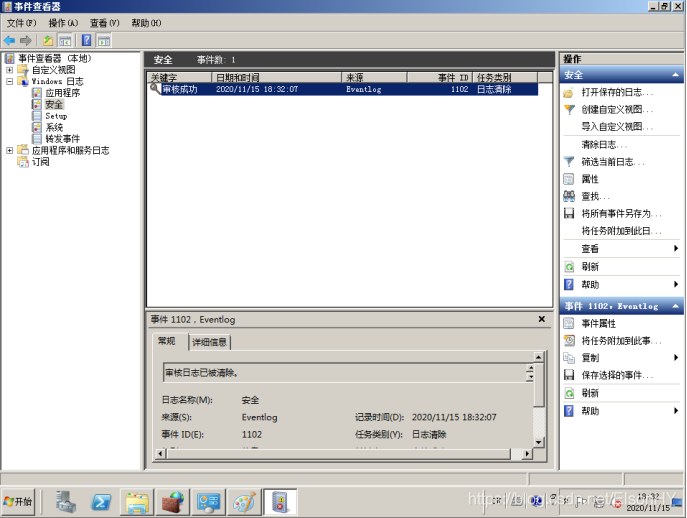Open PowerShell from the taskbar

point(101,502)
